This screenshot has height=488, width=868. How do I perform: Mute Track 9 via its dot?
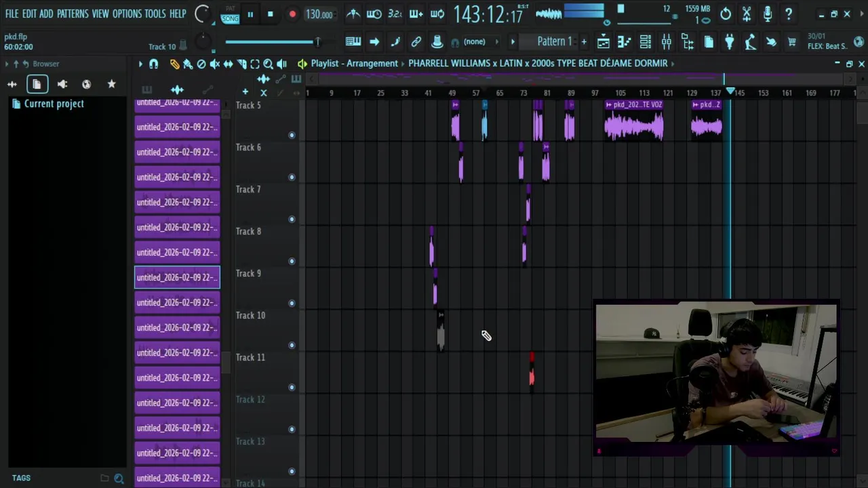click(x=292, y=303)
